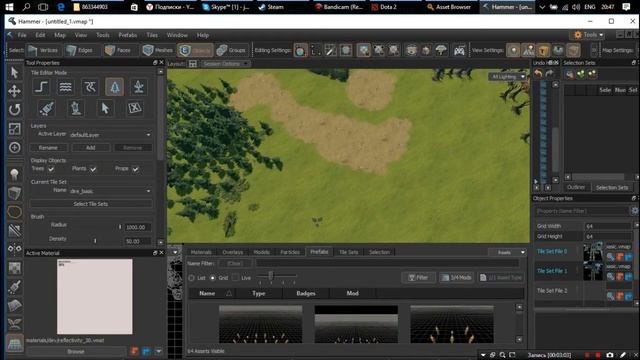Screen dimensions: 640x360
Task: Open the Active Layer dropdown
Action: tap(111, 135)
